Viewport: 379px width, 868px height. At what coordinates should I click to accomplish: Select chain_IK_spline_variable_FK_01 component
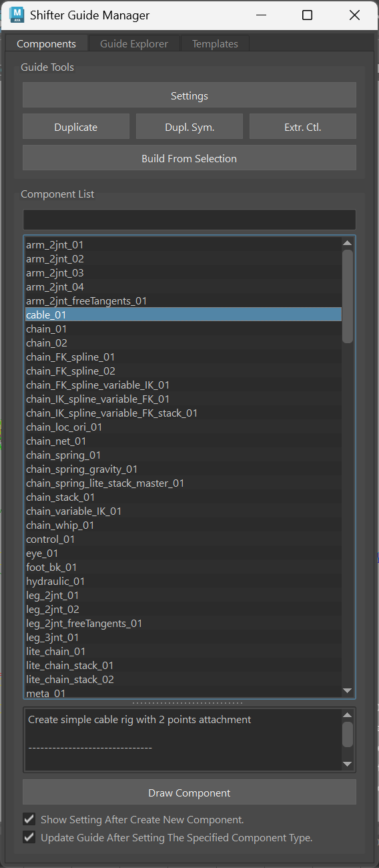pos(183,399)
